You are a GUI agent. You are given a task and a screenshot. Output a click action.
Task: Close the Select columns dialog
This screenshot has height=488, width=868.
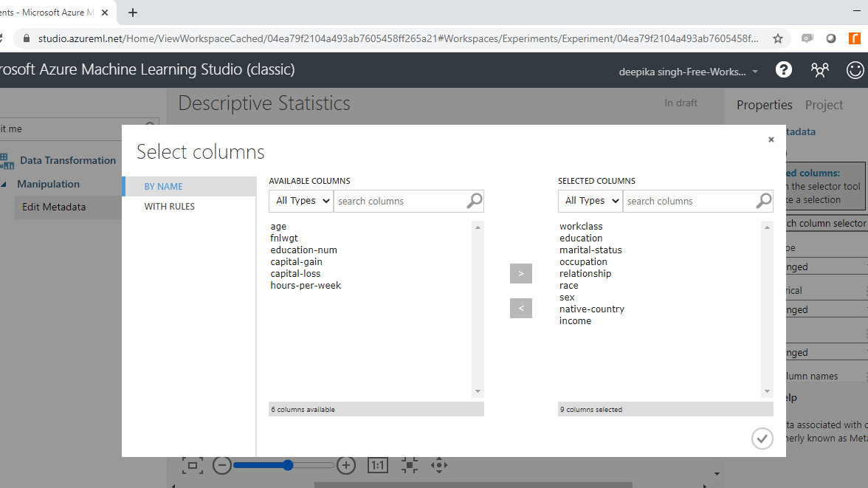[771, 140]
